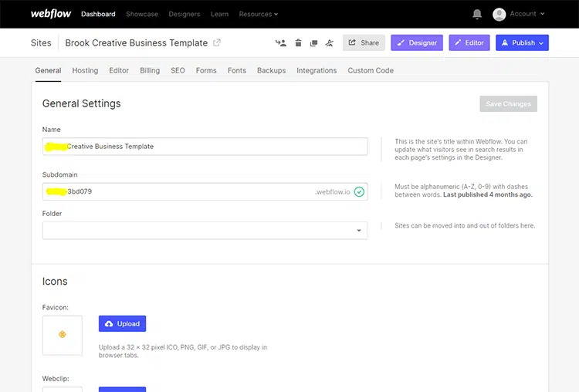Switch to the Forms tab
This screenshot has height=392, width=579.
(206, 70)
